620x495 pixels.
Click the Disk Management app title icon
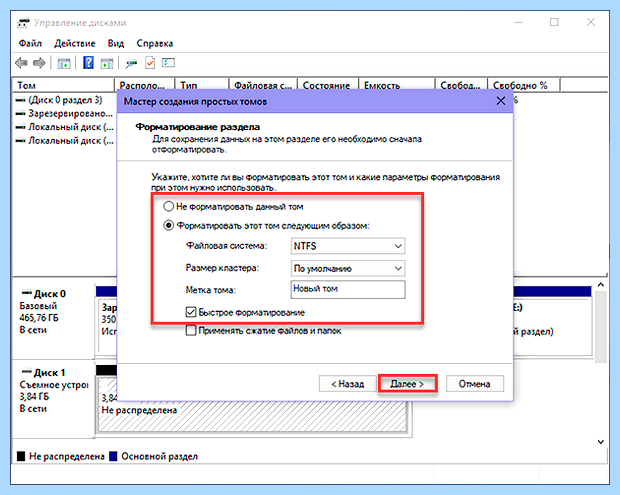(23, 23)
